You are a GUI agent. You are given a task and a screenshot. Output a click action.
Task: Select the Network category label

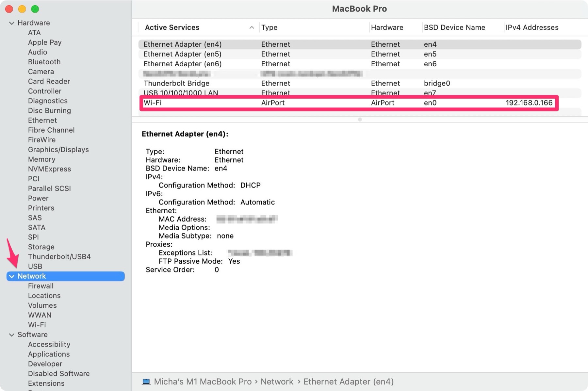click(32, 276)
